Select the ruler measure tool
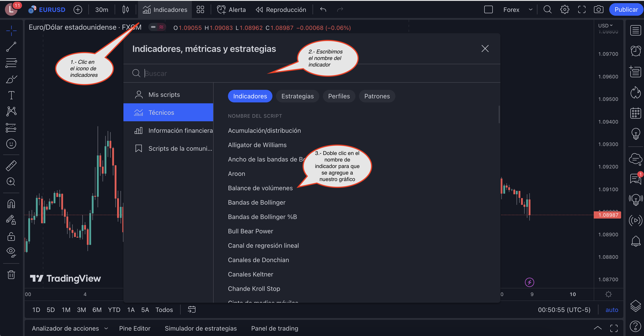The width and height of the screenshot is (644, 336). [x=11, y=166]
